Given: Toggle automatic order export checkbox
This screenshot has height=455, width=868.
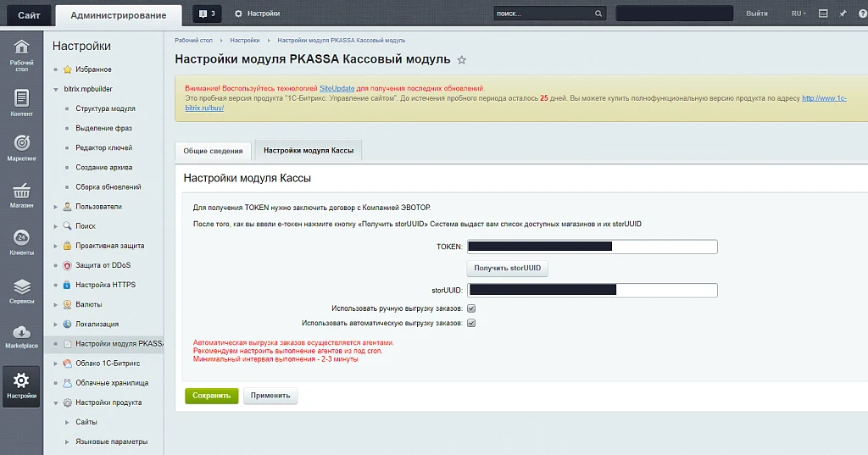Looking at the screenshot, I should click(471, 323).
